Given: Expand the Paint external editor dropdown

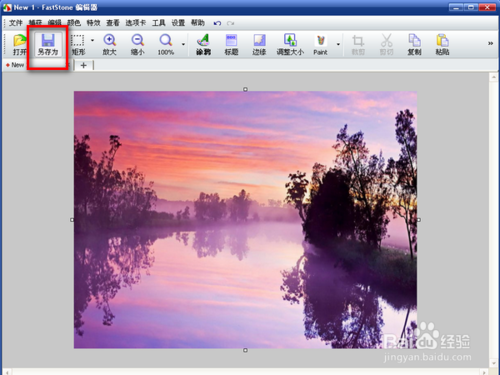Looking at the screenshot, I should pos(338,44).
